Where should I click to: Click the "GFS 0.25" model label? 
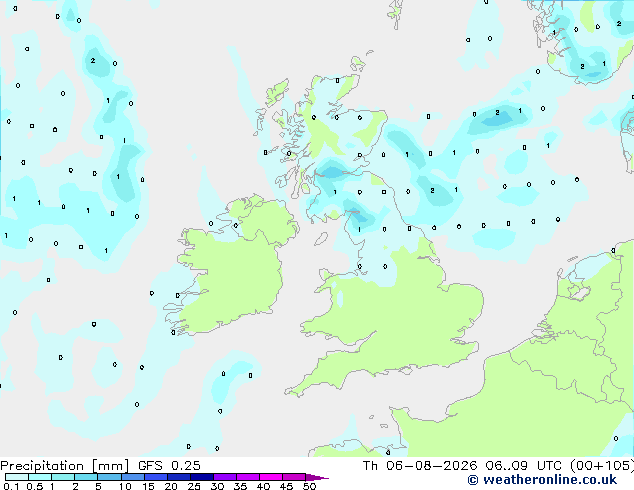click(x=169, y=466)
